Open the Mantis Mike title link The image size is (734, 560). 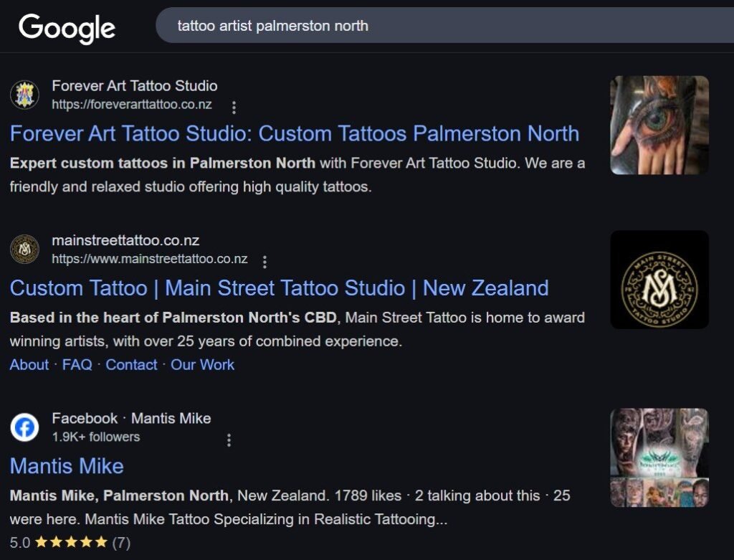pyautogui.click(x=67, y=466)
